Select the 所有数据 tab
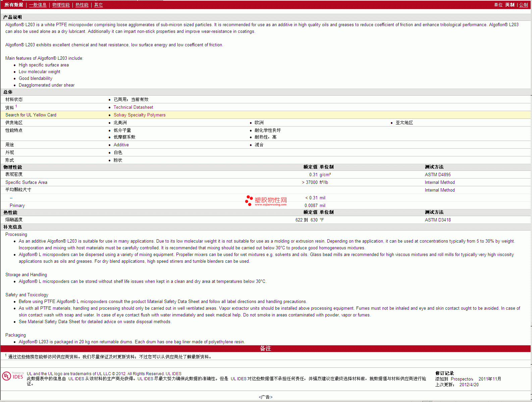 coord(14,5)
